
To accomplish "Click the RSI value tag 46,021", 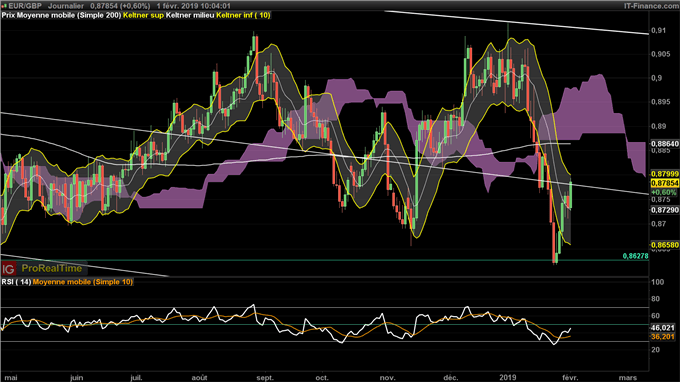I will pos(663,328).
